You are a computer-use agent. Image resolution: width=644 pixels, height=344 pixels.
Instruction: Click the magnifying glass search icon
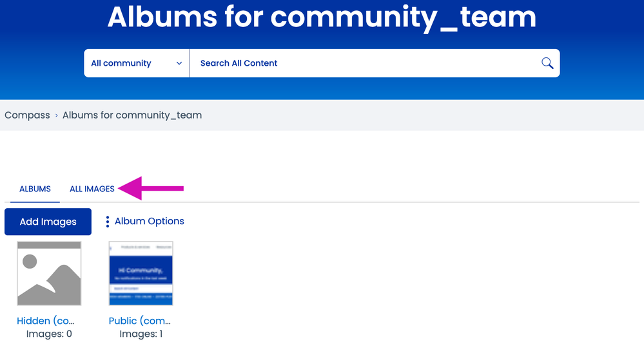click(547, 63)
